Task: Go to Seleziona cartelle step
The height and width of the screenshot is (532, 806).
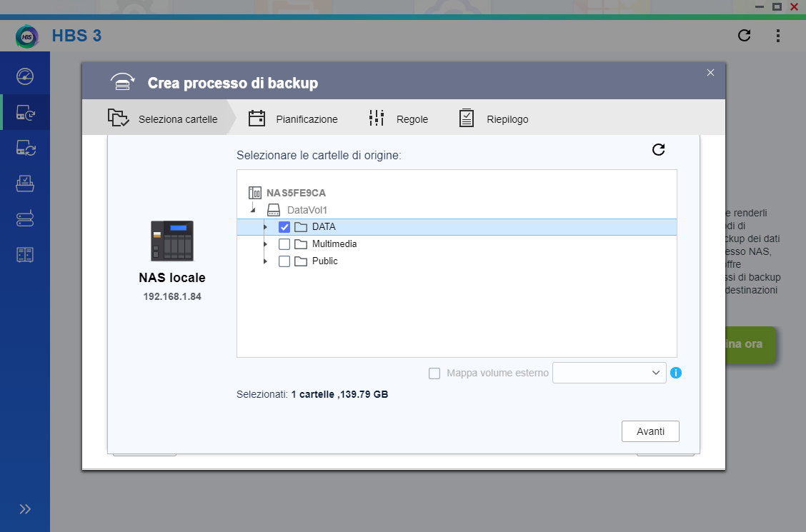Action: pyautogui.click(x=159, y=118)
